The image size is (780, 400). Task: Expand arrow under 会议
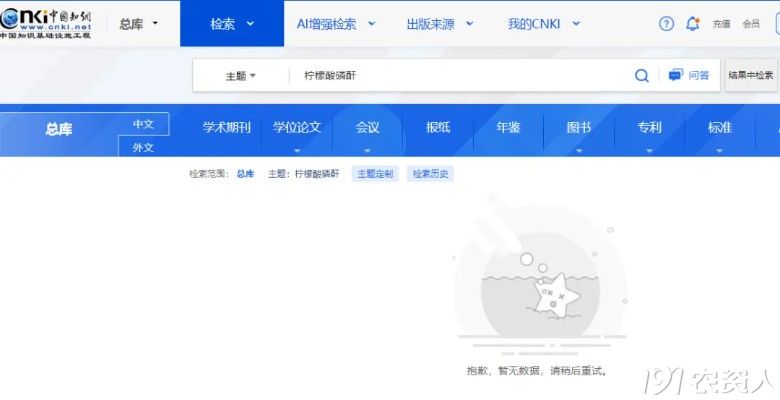[x=368, y=150]
